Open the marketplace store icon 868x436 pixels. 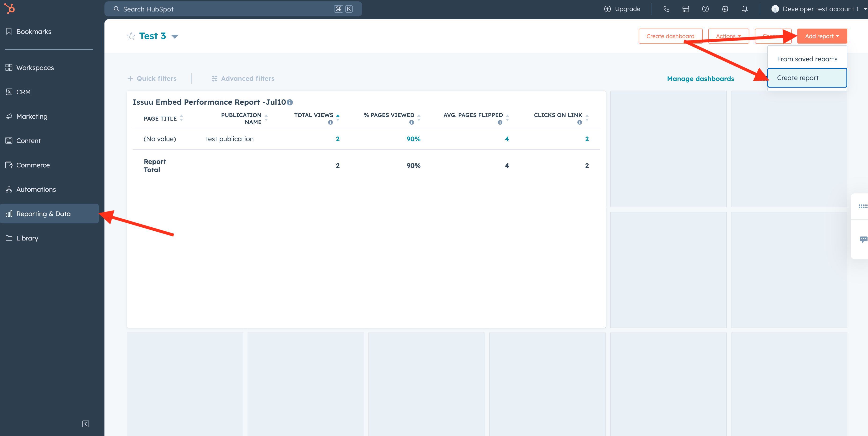686,9
